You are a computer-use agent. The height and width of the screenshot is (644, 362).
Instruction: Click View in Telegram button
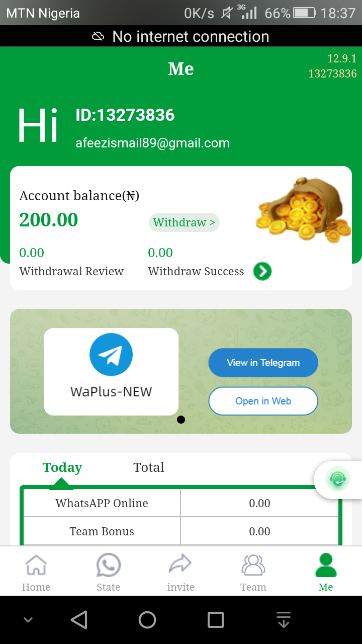pyautogui.click(x=263, y=363)
